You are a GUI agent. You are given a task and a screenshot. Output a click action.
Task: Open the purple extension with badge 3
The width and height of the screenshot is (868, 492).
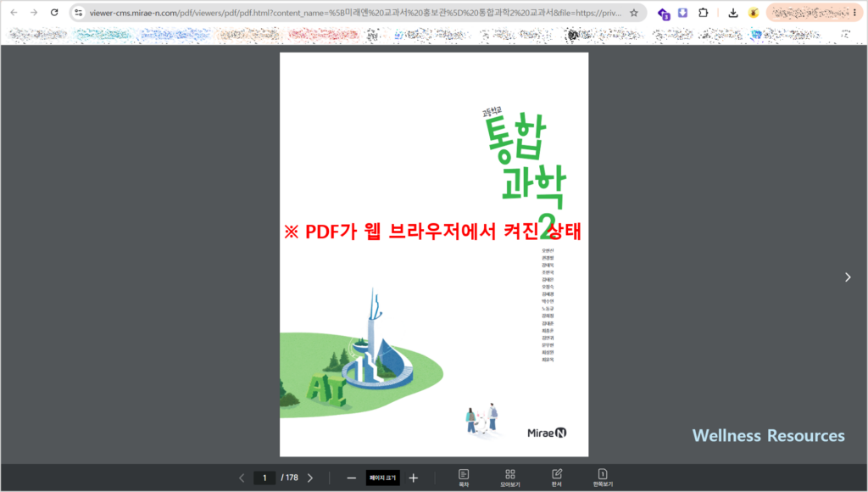[663, 14]
